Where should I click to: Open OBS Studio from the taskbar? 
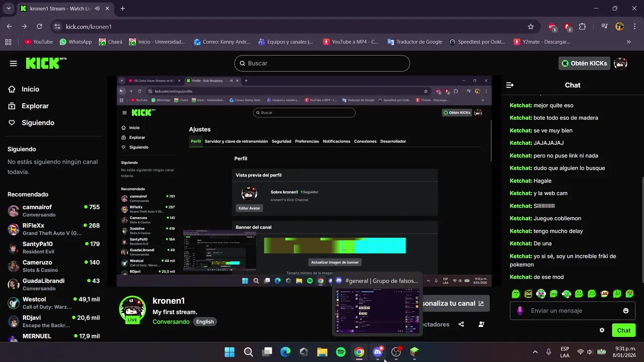[396, 352]
